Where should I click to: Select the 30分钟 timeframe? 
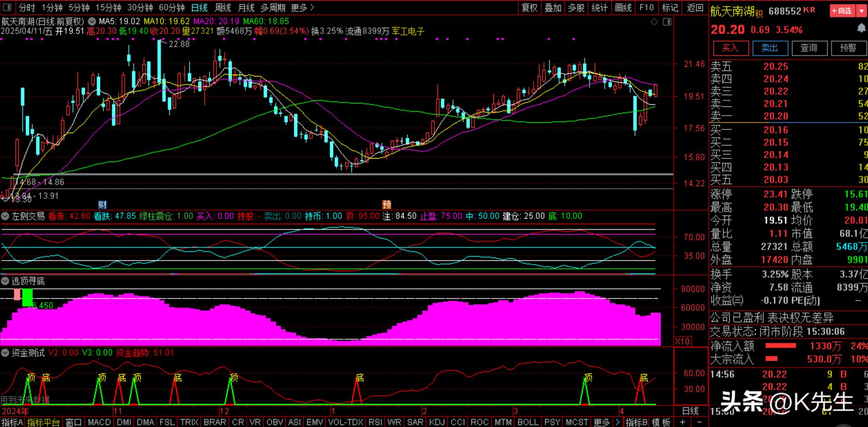click(x=140, y=8)
